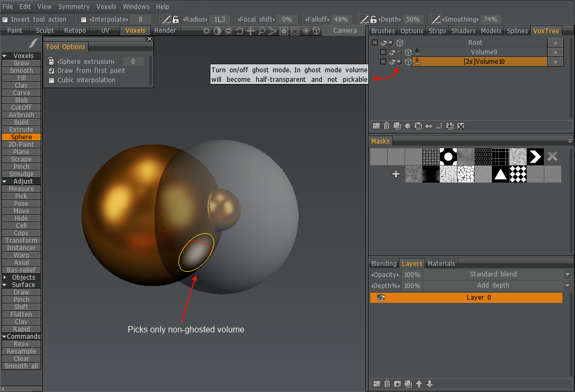Toggle visibility eye of Layer 0
Screen dimensions: 575x392
pos(381,298)
